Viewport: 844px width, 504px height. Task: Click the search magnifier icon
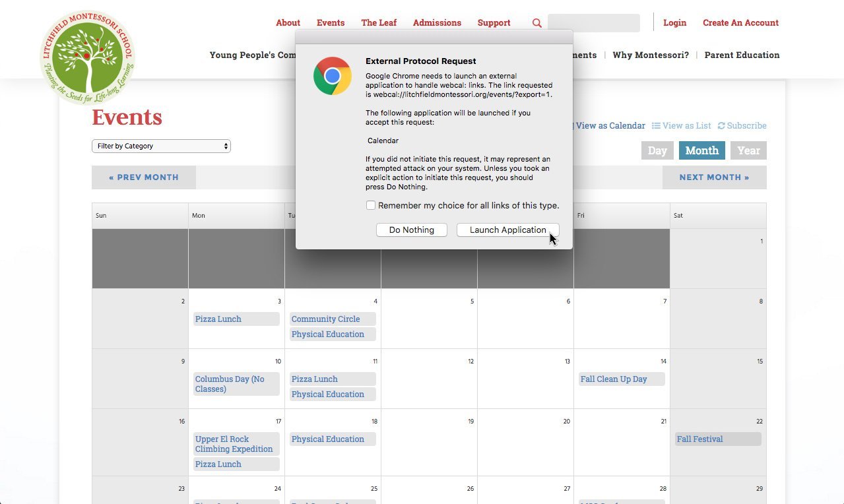[x=537, y=23]
